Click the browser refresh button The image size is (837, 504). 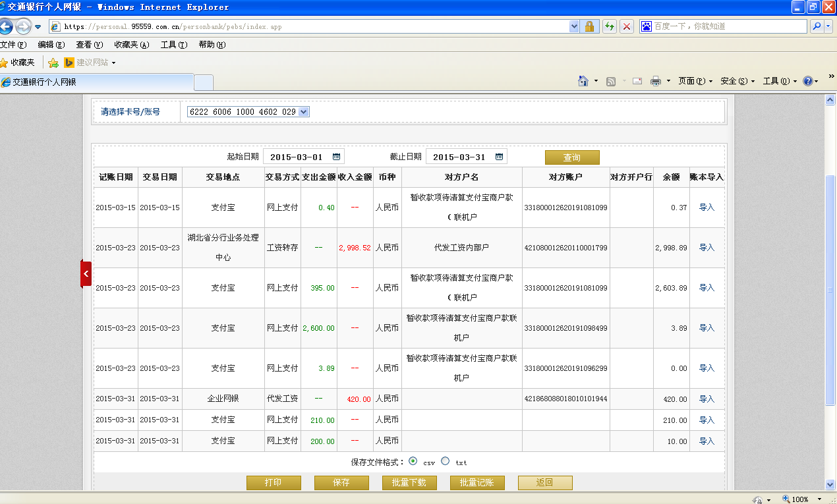609,26
